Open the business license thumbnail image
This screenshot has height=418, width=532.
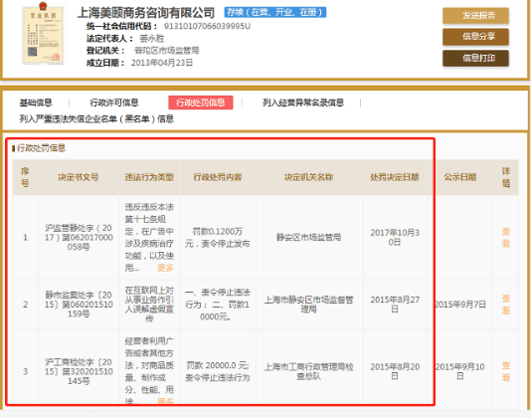point(43,33)
